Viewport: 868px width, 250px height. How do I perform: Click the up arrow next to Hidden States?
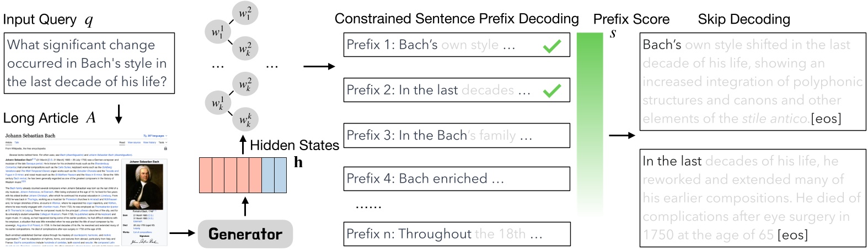[243, 145]
